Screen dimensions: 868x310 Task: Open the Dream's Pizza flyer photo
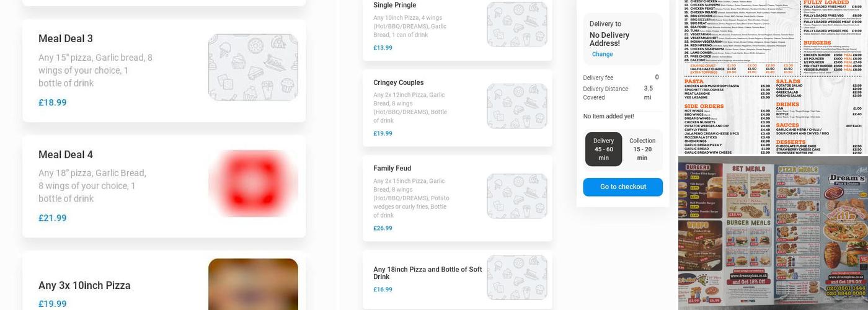(773, 233)
